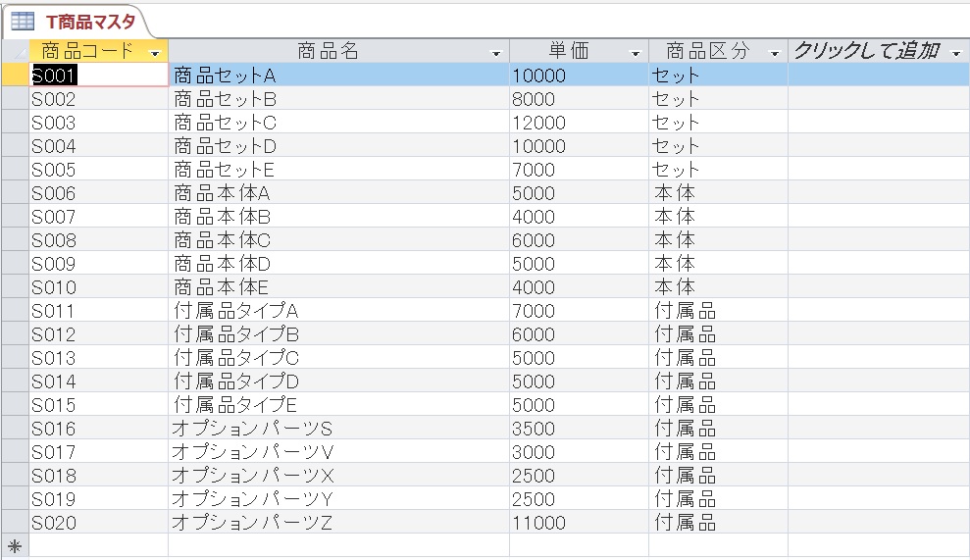Image resolution: width=970 pixels, height=560 pixels.
Task: Select the row selector for record S010
Action: 15,287
